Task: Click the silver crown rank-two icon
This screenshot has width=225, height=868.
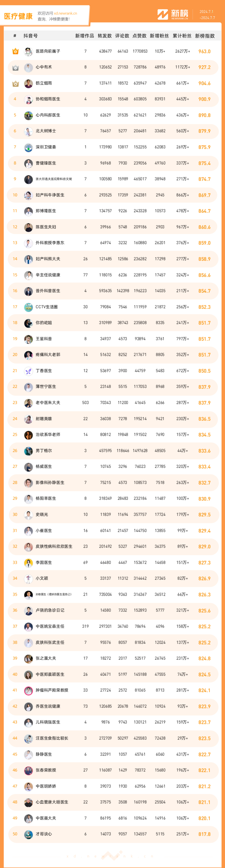Action: pyautogui.click(x=15, y=67)
